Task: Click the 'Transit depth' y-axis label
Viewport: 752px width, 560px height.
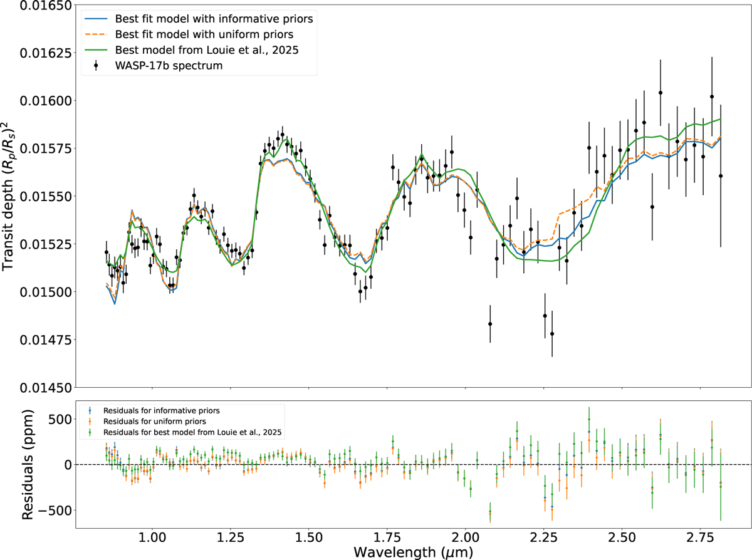Action: [9, 197]
